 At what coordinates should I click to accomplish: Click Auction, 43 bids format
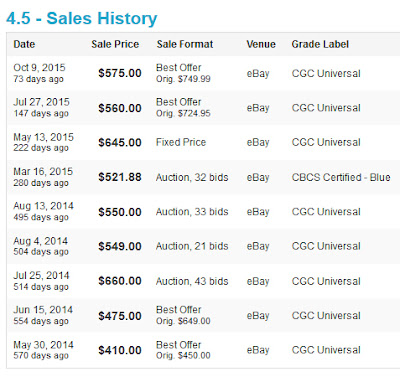tap(192, 281)
